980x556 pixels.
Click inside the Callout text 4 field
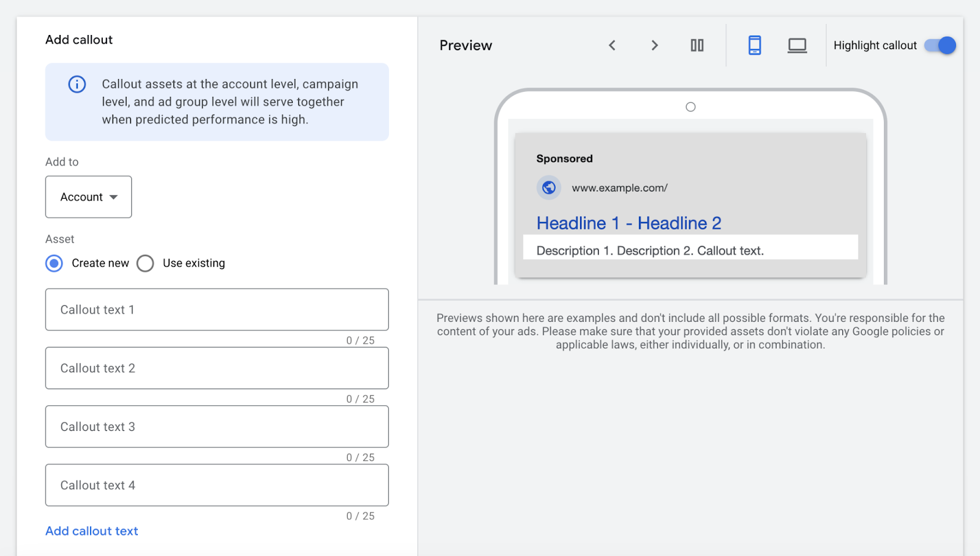216,485
